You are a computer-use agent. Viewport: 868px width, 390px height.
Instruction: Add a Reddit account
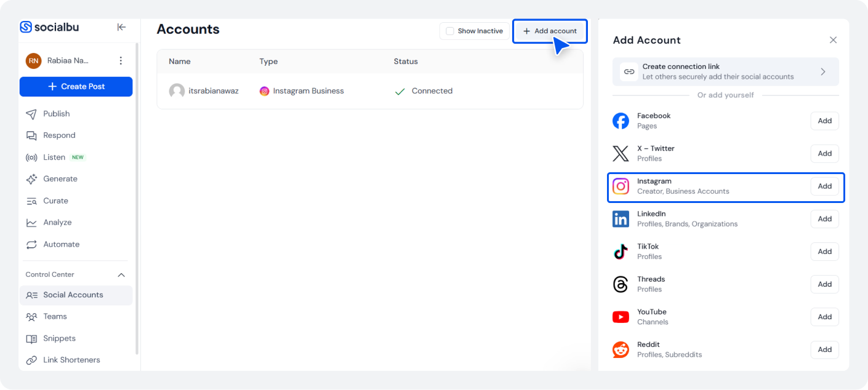pos(824,349)
